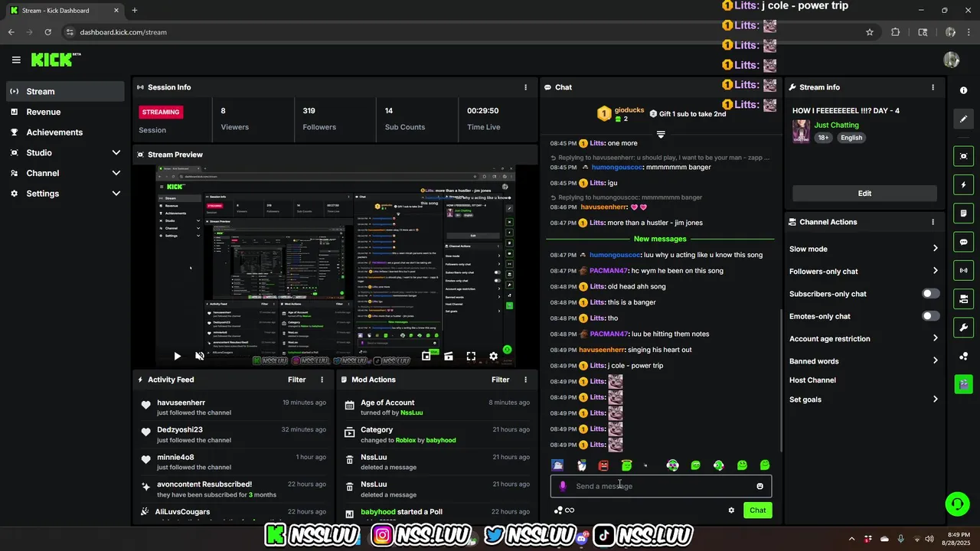
Task: Click the Kick logo
Action: 55,60
